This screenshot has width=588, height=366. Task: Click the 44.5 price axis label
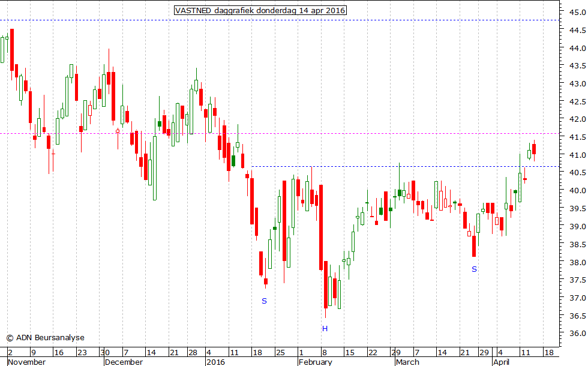[577, 31]
